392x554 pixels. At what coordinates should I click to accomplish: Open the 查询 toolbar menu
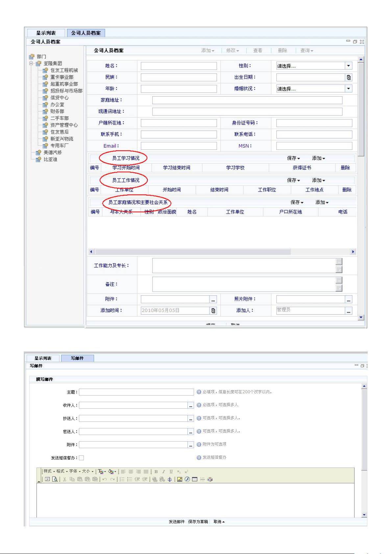307,50
